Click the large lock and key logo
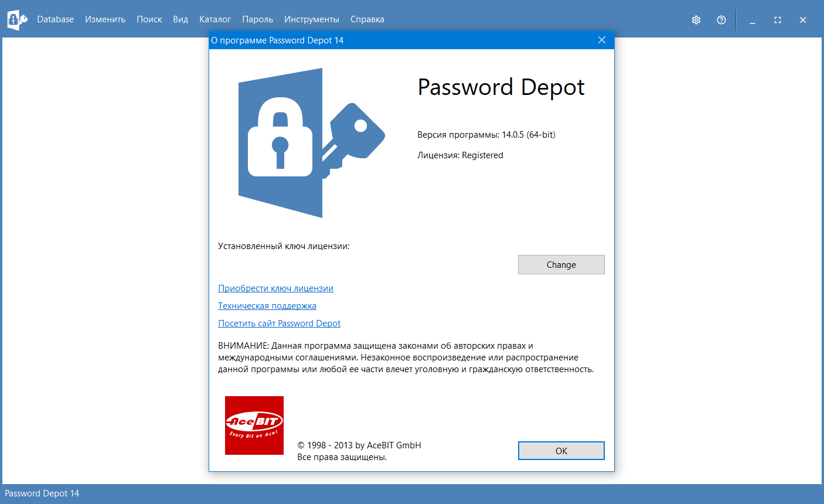824x504 pixels. (x=305, y=143)
